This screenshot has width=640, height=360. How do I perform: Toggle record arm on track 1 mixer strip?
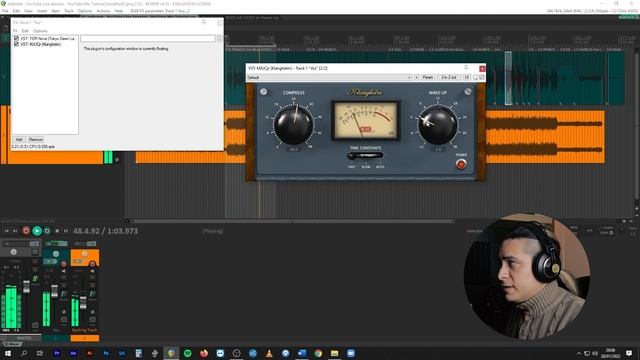(x=64, y=264)
